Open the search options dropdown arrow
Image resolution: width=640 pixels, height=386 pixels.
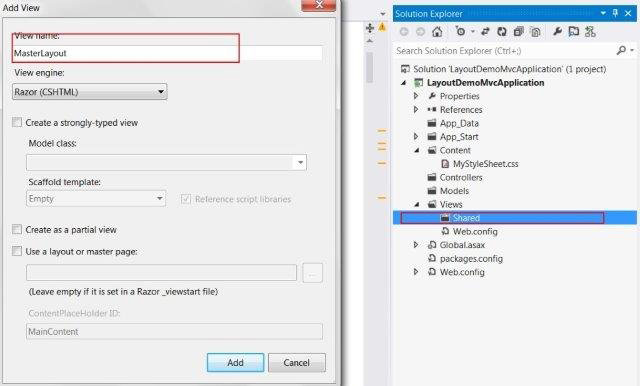[x=632, y=50]
